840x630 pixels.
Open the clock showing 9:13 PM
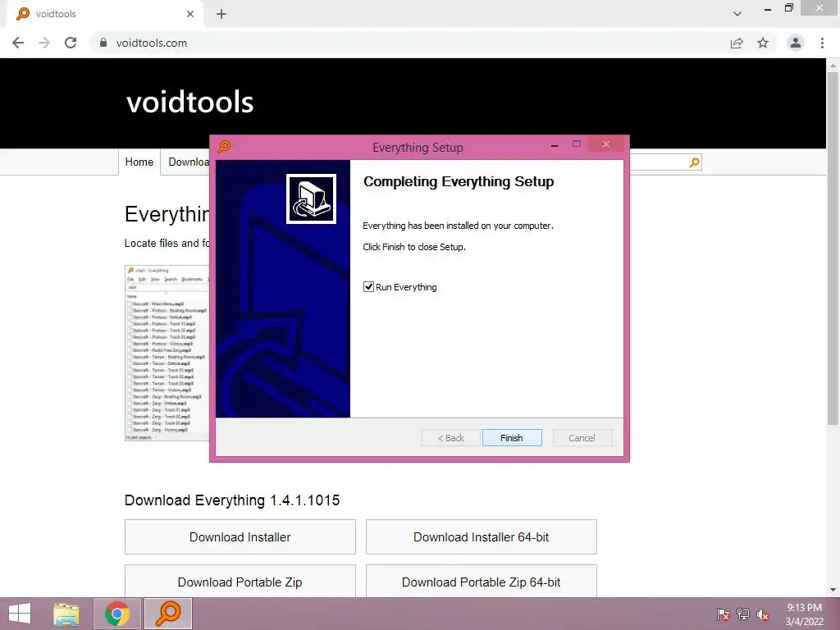point(804,614)
